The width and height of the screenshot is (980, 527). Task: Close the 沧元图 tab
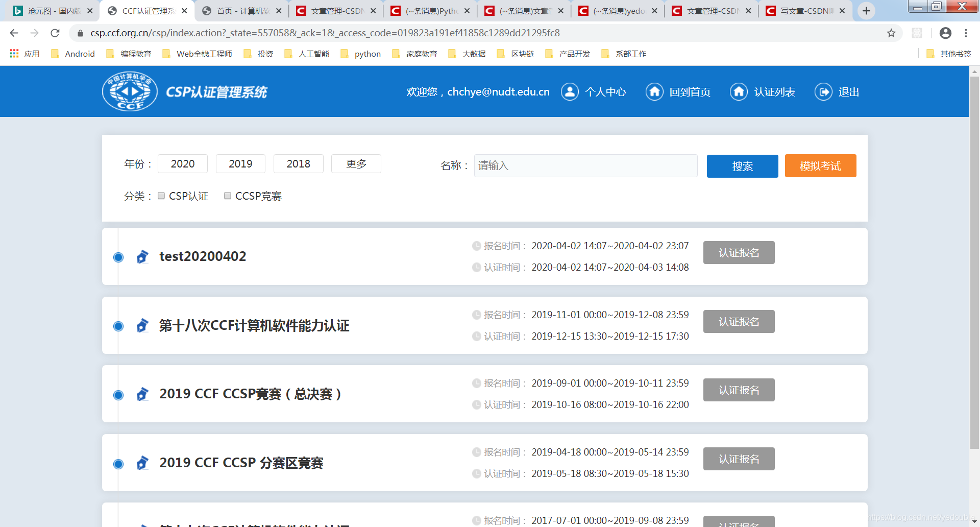pyautogui.click(x=90, y=11)
